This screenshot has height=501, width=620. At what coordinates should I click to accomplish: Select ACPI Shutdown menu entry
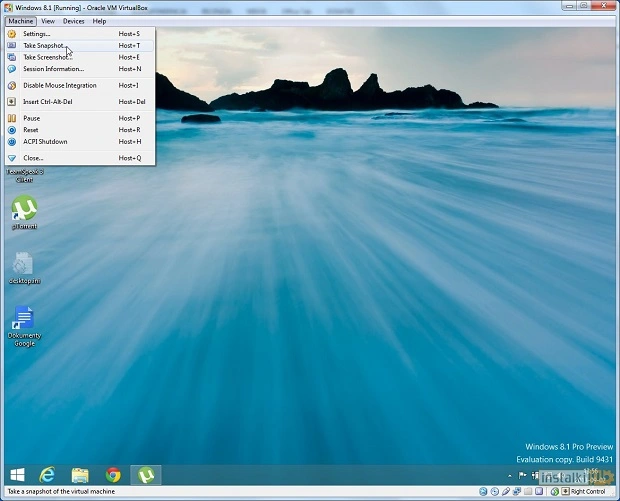tap(80, 142)
